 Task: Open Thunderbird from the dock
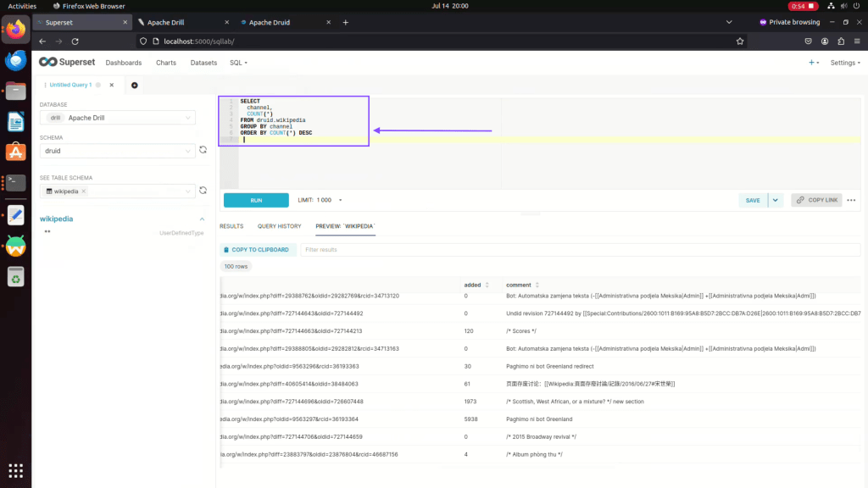tap(15, 60)
